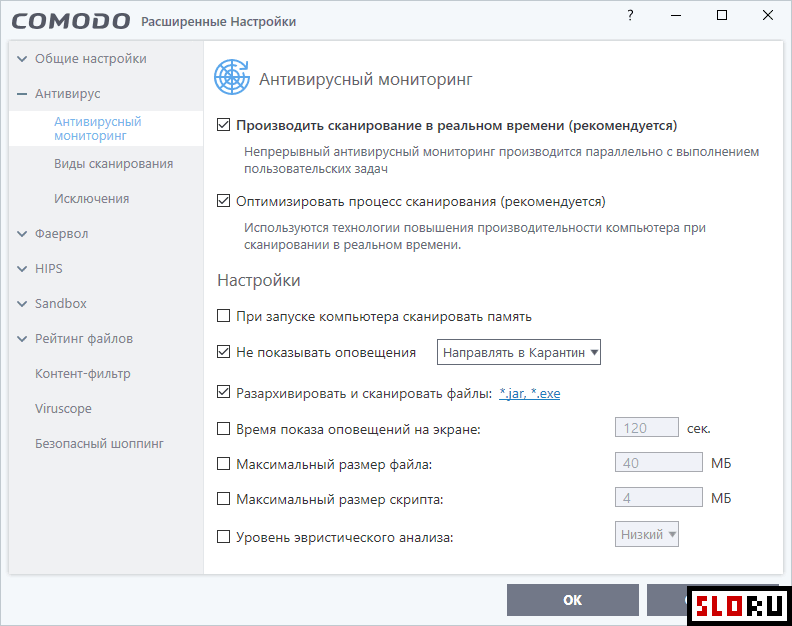Image resolution: width=792 pixels, height=626 pixels.
Task: Toggle optimize scanning process checkbox
Action: (223, 201)
